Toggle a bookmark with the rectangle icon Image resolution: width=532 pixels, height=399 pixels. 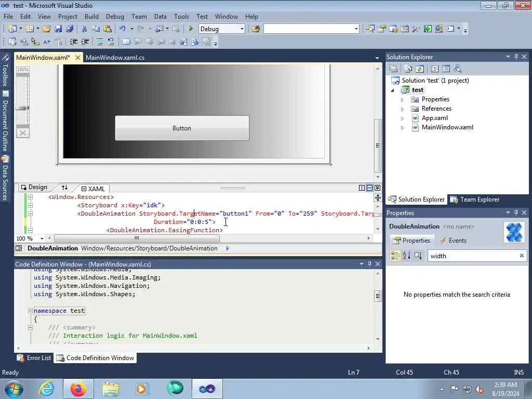click(126, 42)
